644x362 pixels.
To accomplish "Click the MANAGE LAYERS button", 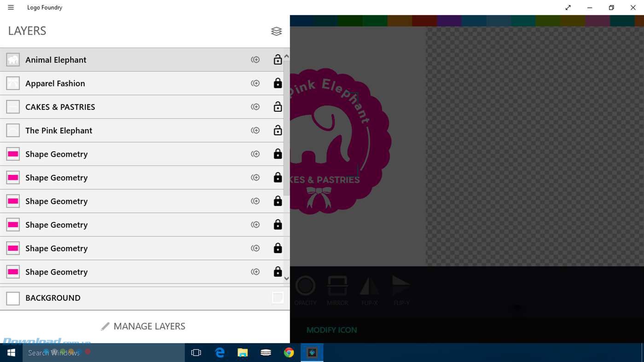I will pos(144,326).
